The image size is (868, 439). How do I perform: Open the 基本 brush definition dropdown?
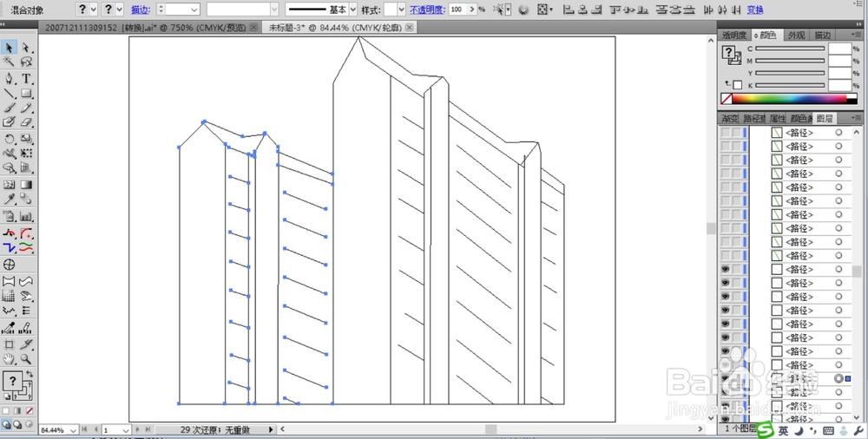pos(353,10)
